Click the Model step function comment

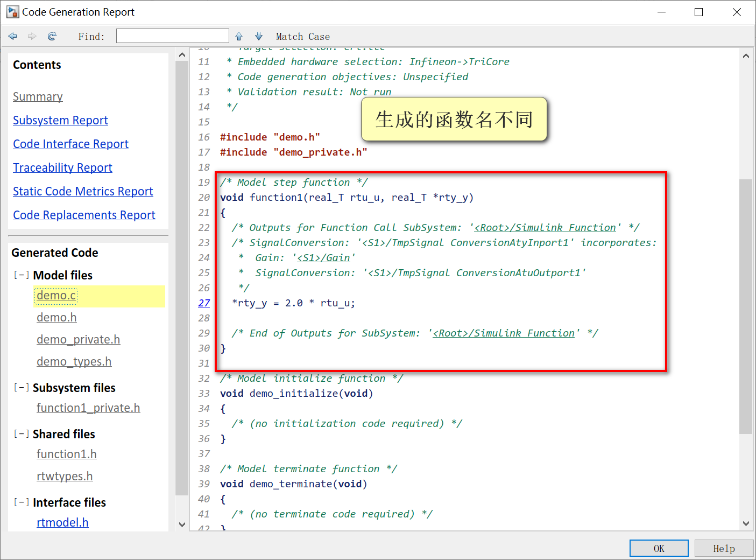[x=294, y=183]
